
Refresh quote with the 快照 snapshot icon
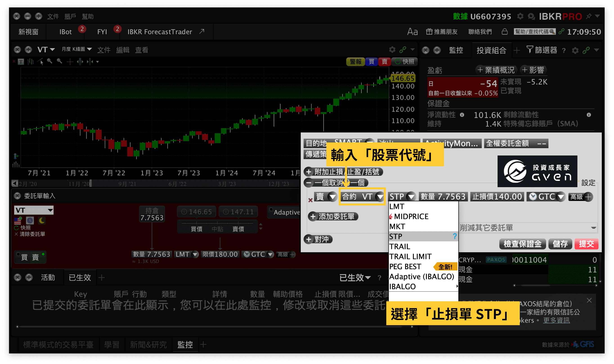[x=405, y=62]
